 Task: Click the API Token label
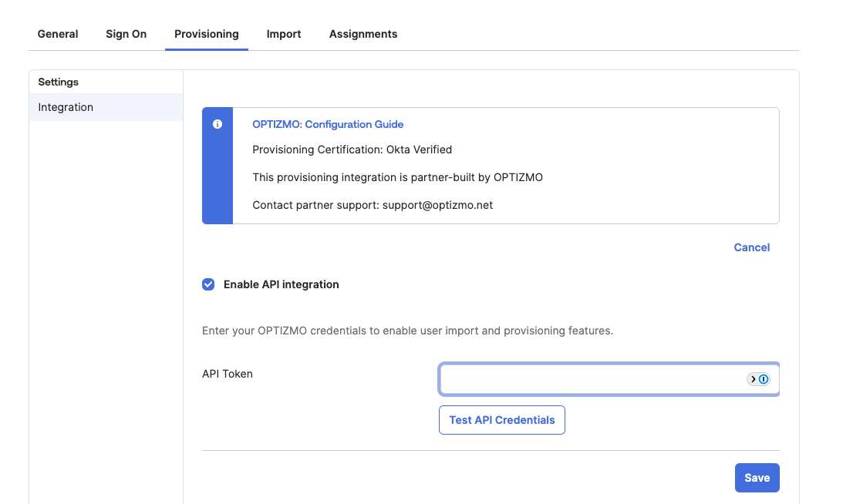(227, 374)
